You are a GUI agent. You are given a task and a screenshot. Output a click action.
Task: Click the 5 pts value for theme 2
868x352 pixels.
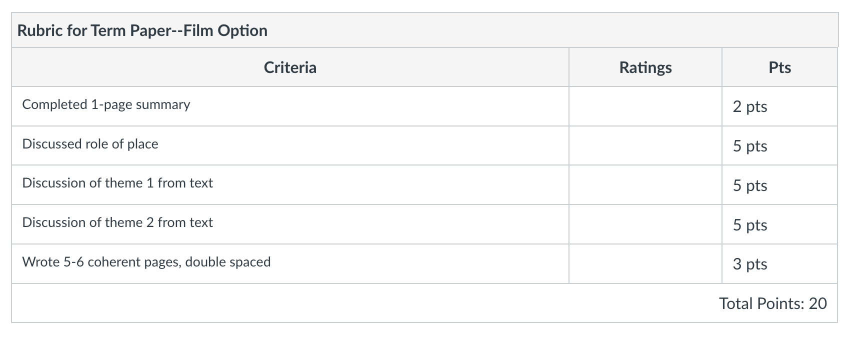pos(750,225)
